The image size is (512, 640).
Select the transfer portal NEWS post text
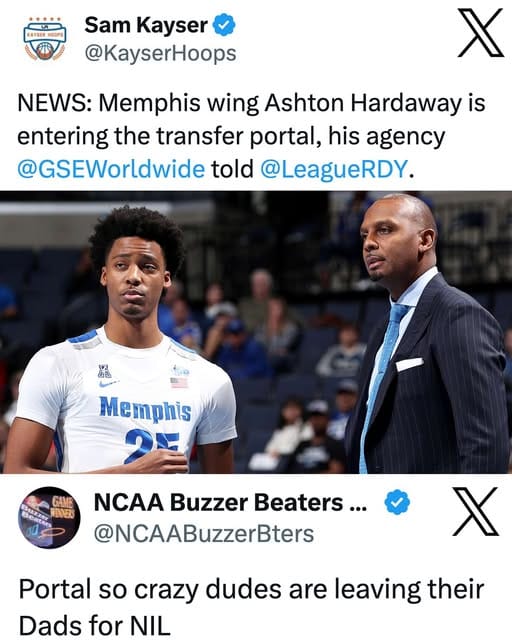[x=251, y=136]
